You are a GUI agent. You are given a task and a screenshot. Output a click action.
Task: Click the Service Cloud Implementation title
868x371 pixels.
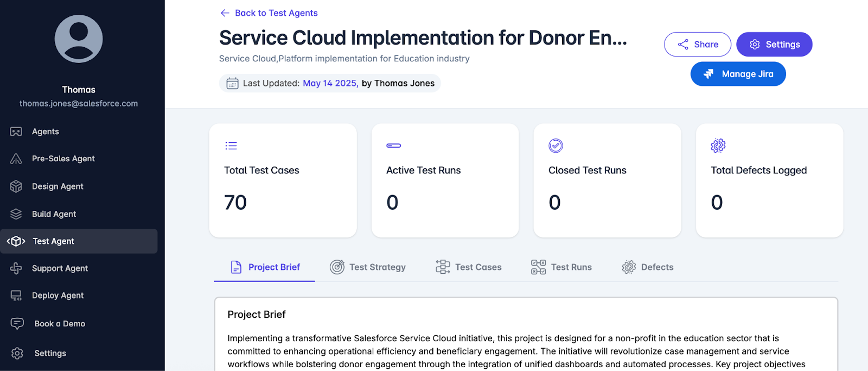point(423,38)
